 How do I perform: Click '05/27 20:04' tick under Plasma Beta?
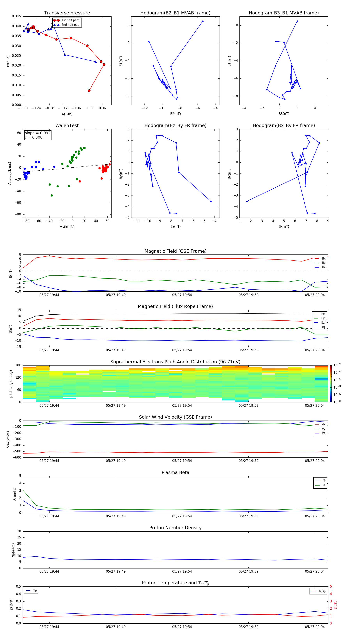click(315, 516)
